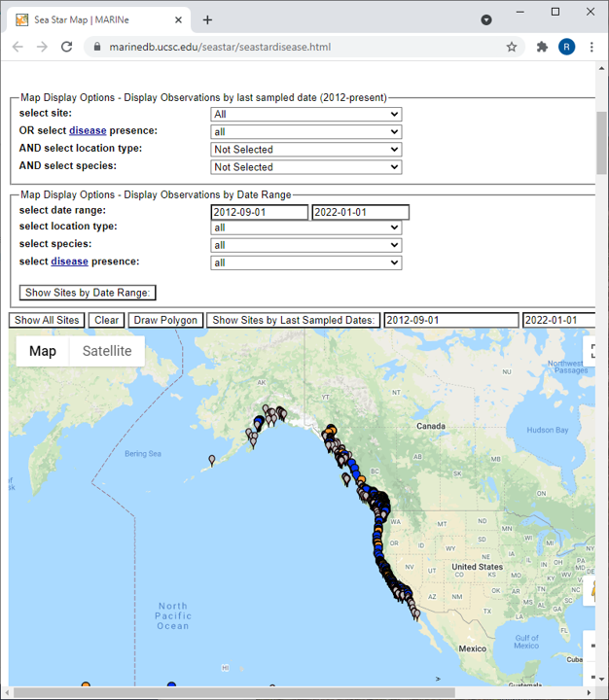Click the scroll down arrow of page scrollbar
609x700 pixels.
[x=601, y=679]
